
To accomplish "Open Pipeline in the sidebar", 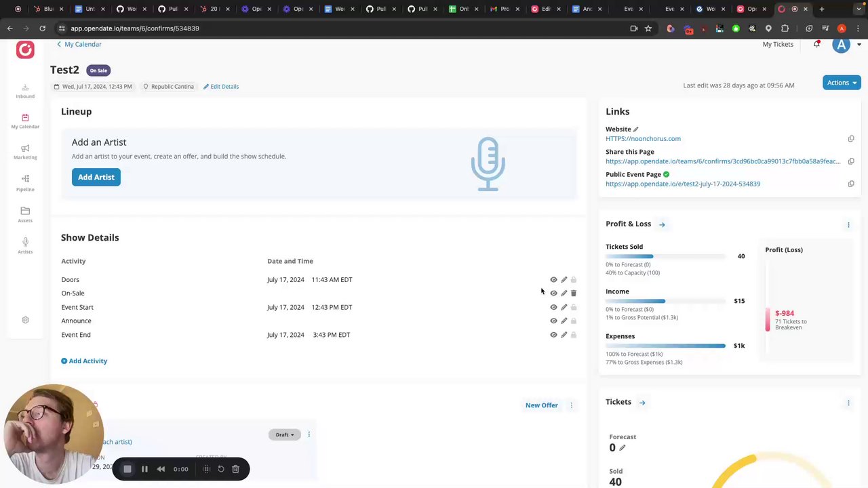I will pos(25,183).
